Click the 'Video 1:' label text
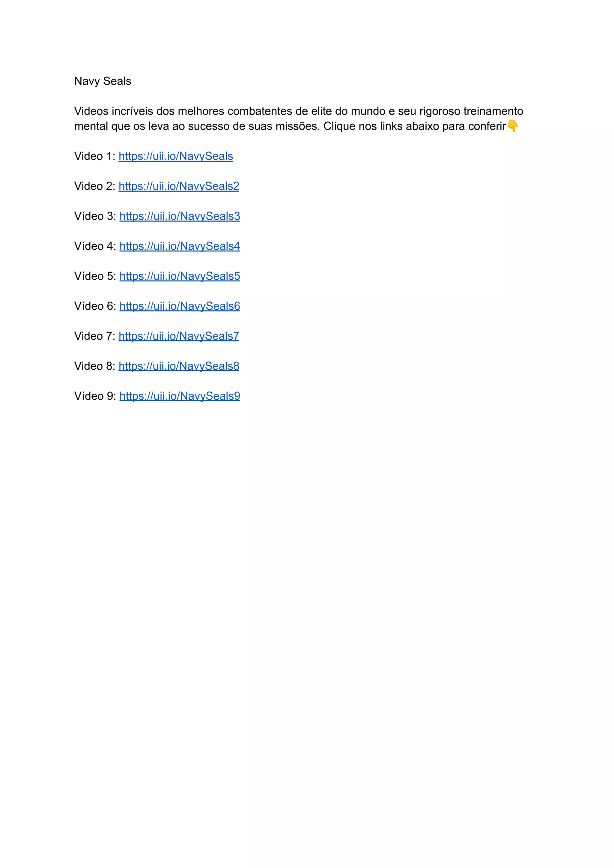 point(94,156)
